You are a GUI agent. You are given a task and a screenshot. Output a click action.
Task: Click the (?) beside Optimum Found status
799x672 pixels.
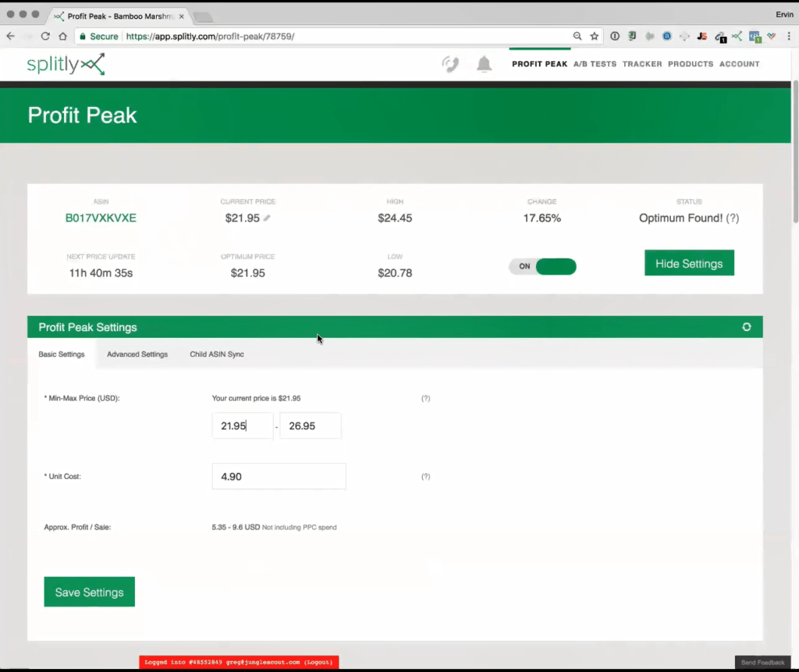[732, 219]
